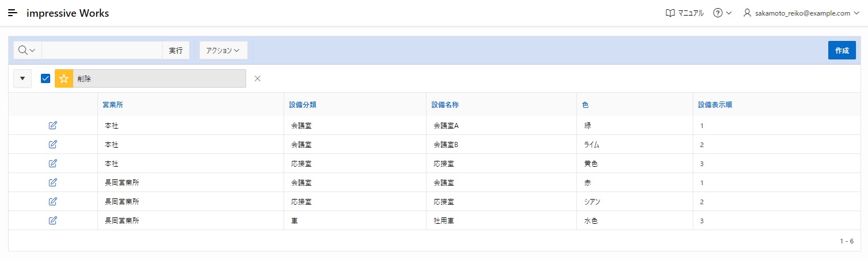Open 設備名称 column header menu
Image resolution: width=868 pixels, height=259 pixels.
(445, 105)
